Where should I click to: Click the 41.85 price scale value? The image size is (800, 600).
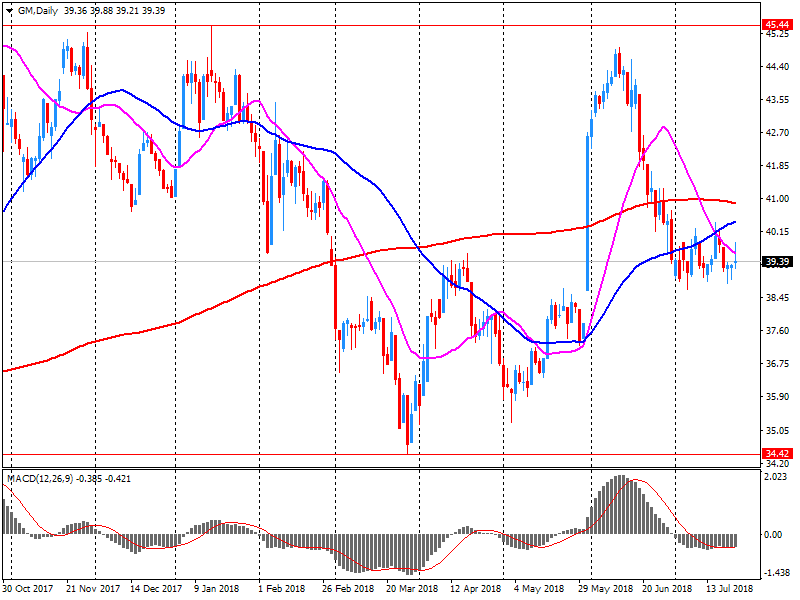tap(777, 166)
